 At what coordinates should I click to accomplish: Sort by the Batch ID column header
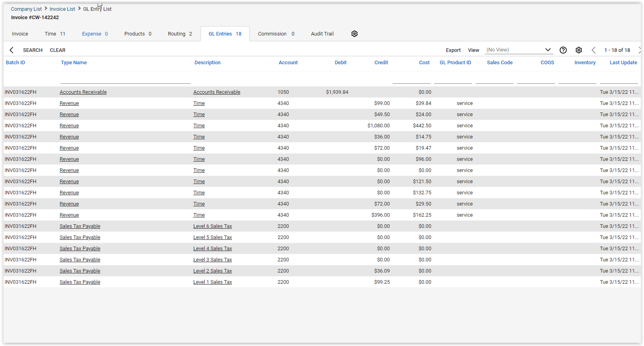(16, 63)
